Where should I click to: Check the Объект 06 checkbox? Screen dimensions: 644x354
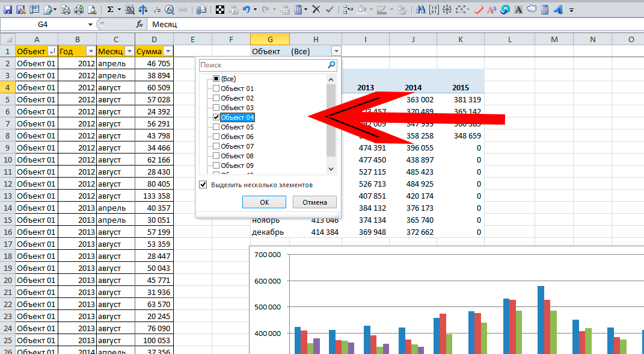pyautogui.click(x=216, y=137)
